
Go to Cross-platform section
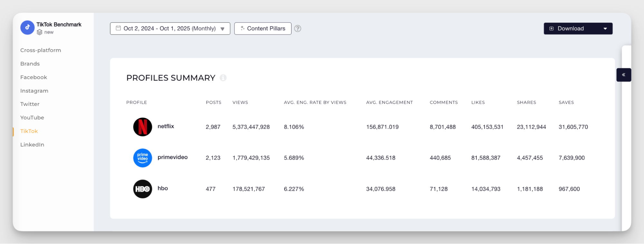pos(41,50)
